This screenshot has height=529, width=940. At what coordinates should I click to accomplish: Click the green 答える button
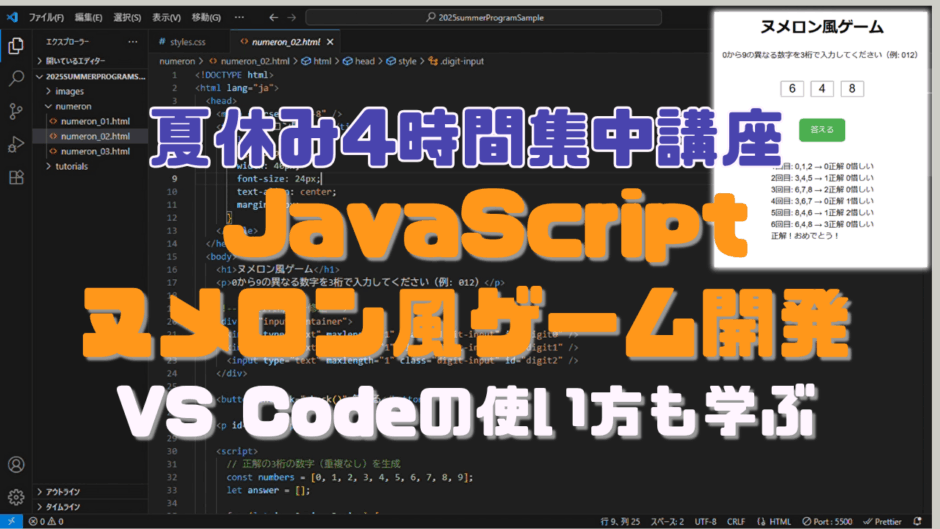click(x=822, y=129)
